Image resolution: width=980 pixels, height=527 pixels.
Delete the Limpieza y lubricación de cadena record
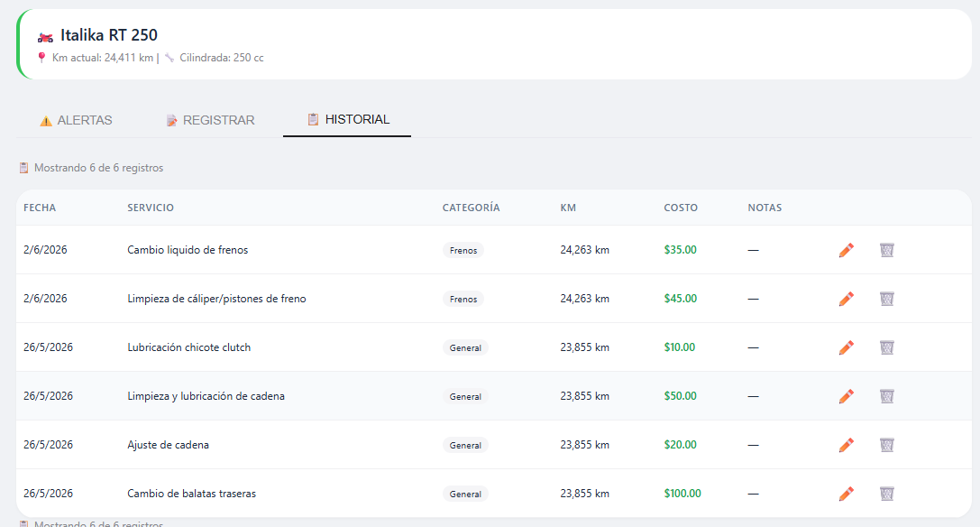[x=887, y=396]
